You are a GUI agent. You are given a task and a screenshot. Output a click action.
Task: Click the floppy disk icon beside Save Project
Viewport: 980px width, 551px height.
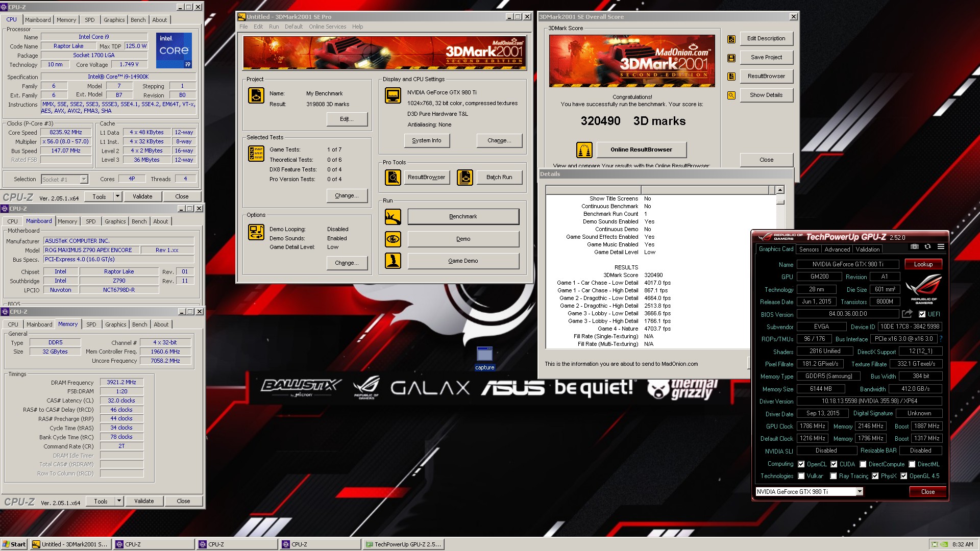[731, 58]
